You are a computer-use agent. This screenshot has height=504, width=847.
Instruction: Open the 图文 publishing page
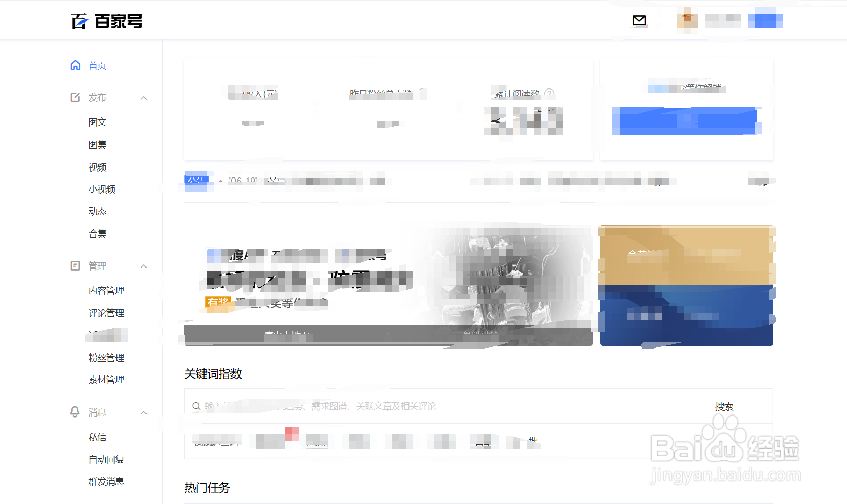(97, 122)
